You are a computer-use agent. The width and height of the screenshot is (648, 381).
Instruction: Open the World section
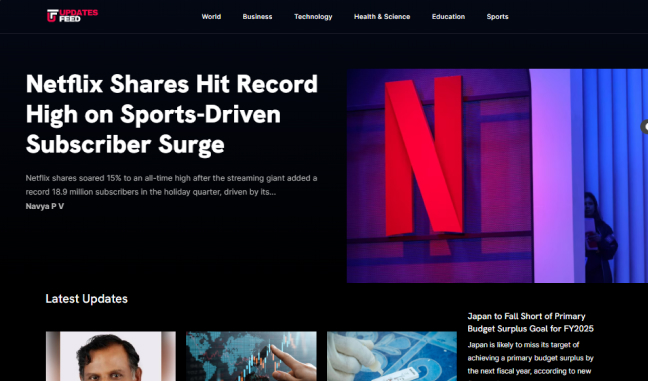point(211,17)
